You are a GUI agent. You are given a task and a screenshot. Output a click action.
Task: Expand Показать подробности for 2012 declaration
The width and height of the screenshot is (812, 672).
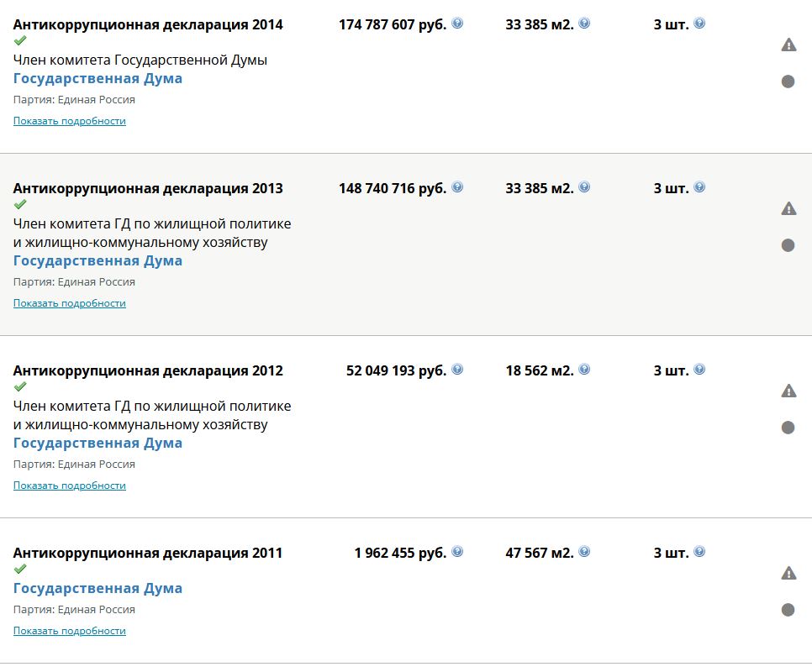tap(70, 486)
